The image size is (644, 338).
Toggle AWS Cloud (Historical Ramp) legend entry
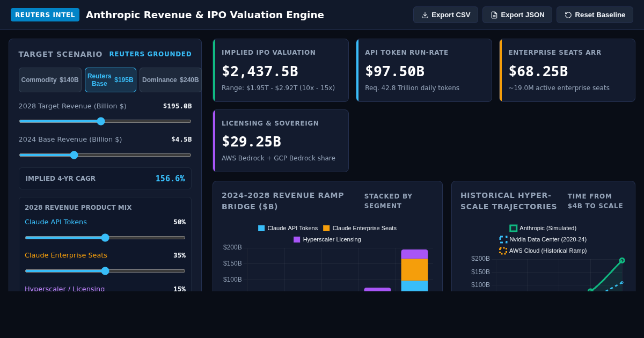543,251
